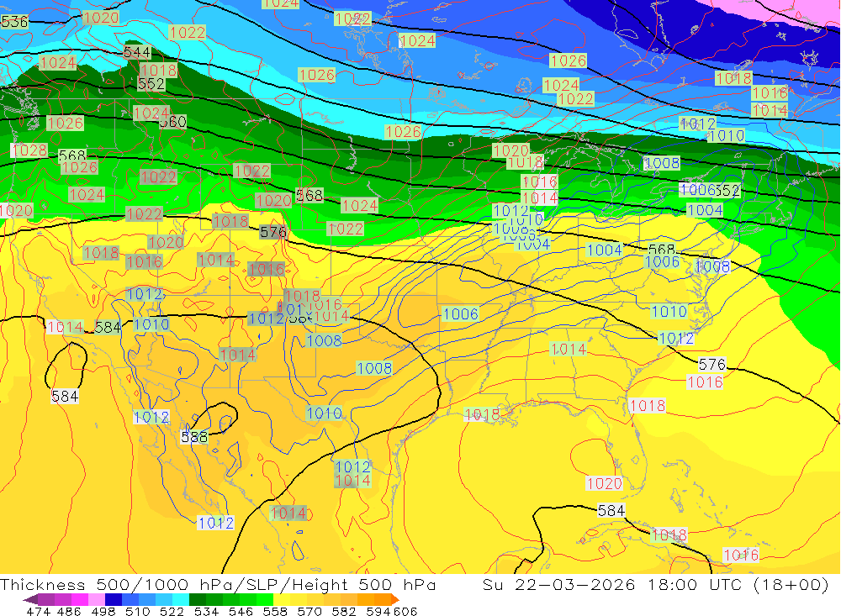
Task: Select the 588 height contour label
Action: [x=194, y=437]
